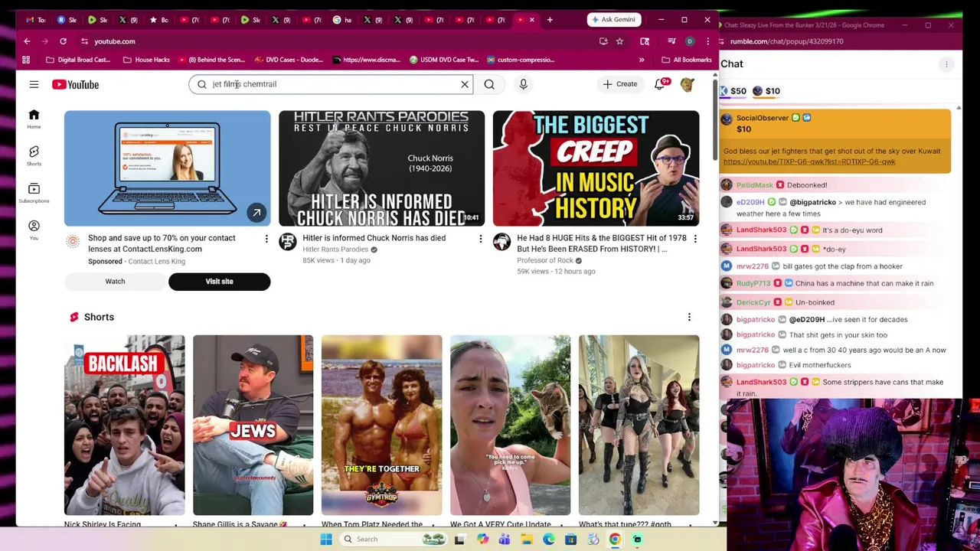Screen dimensions: 980x551
Task: Open the Windows Start menu
Action: tap(326, 540)
